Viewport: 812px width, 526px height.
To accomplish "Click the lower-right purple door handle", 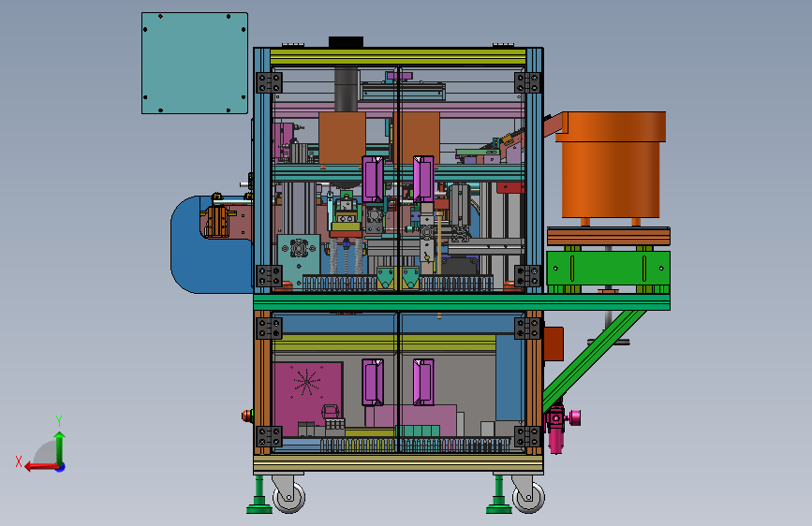I will point(423,382).
